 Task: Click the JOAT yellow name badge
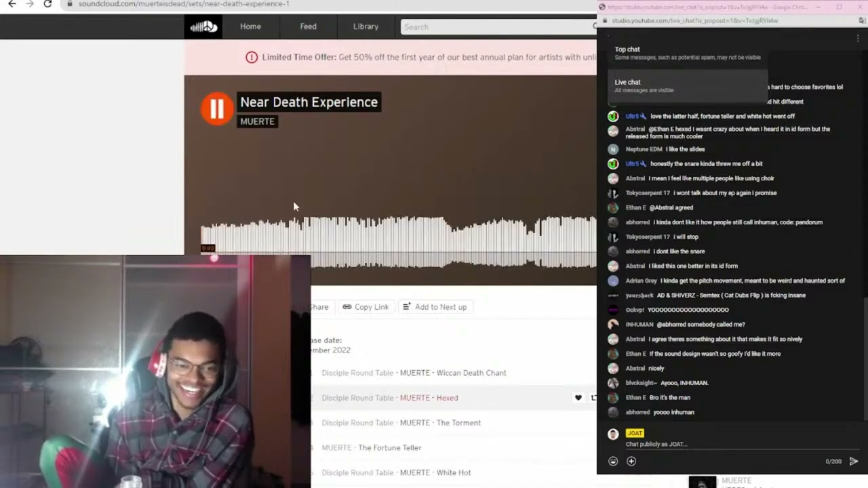(635, 433)
